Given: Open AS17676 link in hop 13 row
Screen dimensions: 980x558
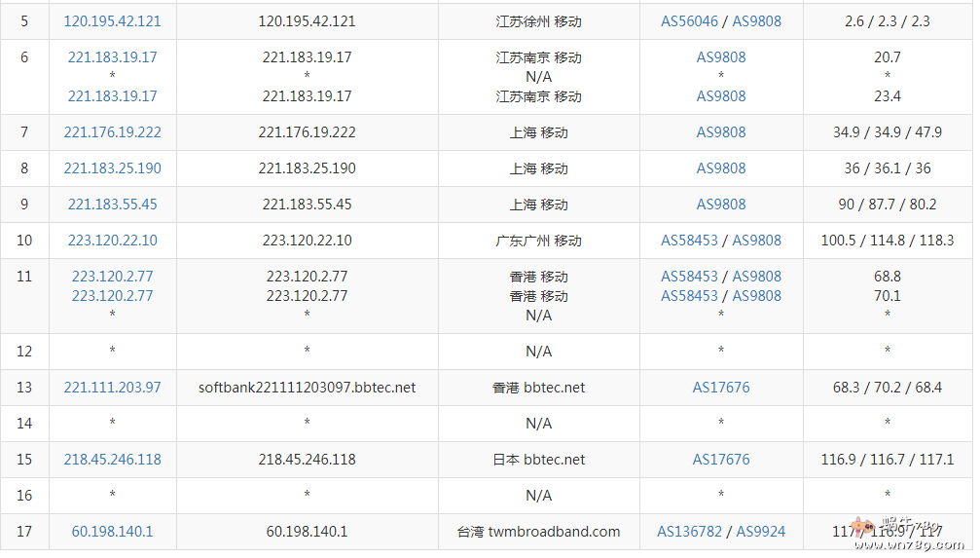Looking at the screenshot, I should pos(721,388).
